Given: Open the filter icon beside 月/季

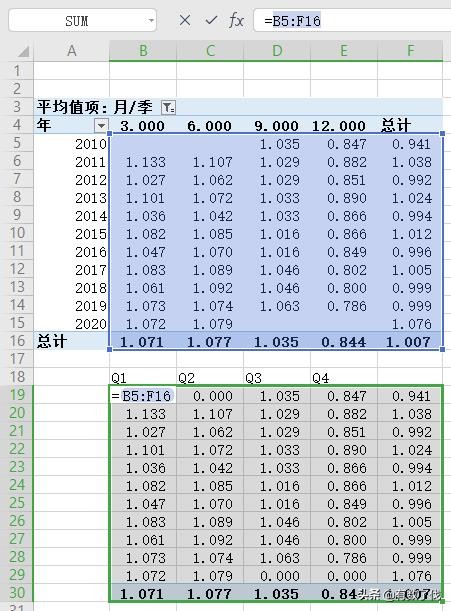Looking at the screenshot, I should [x=168, y=107].
